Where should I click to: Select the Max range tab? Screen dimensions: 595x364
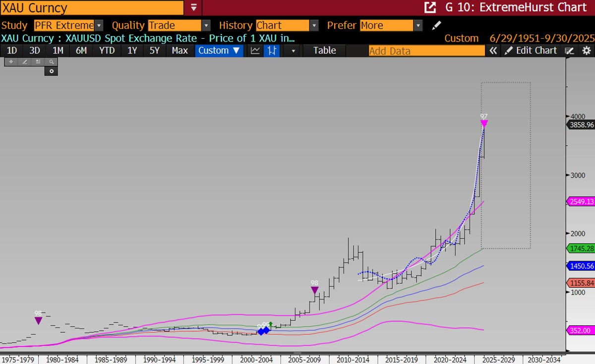(x=180, y=51)
